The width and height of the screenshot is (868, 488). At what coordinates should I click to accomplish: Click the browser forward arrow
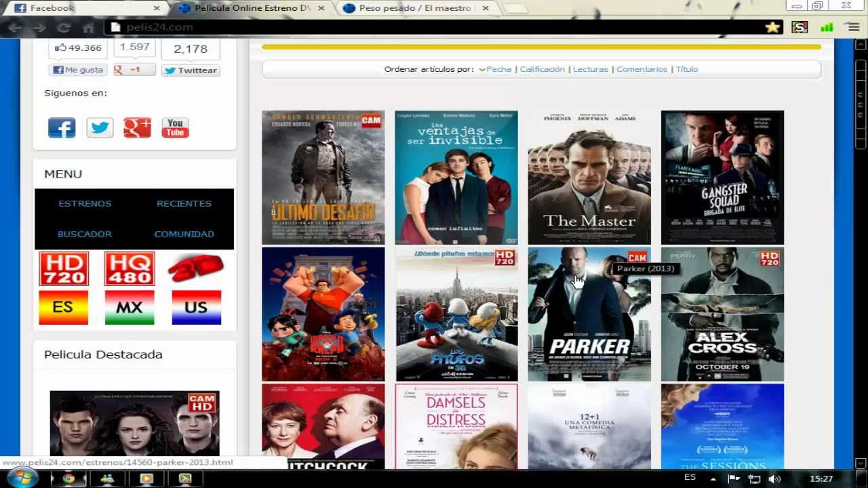click(x=40, y=28)
